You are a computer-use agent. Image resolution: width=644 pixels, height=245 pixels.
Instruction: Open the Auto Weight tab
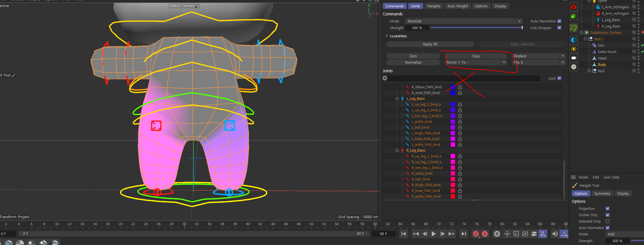457,6
